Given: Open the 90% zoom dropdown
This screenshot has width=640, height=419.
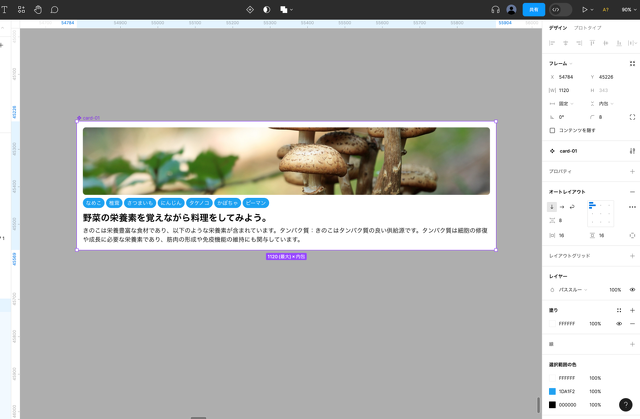Looking at the screenshot, I should click(x=627, y=9).
